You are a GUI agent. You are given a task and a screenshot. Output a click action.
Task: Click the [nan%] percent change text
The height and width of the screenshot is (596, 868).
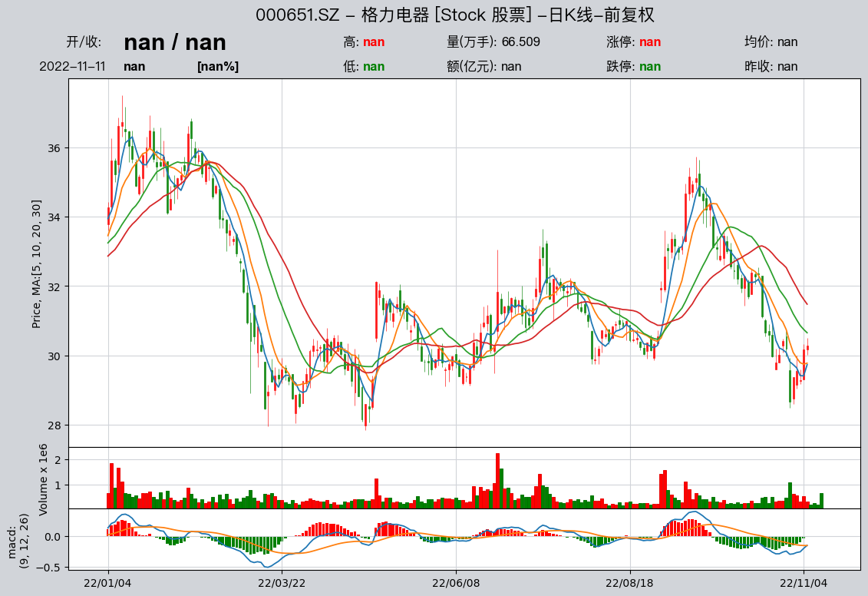[218, 67]
